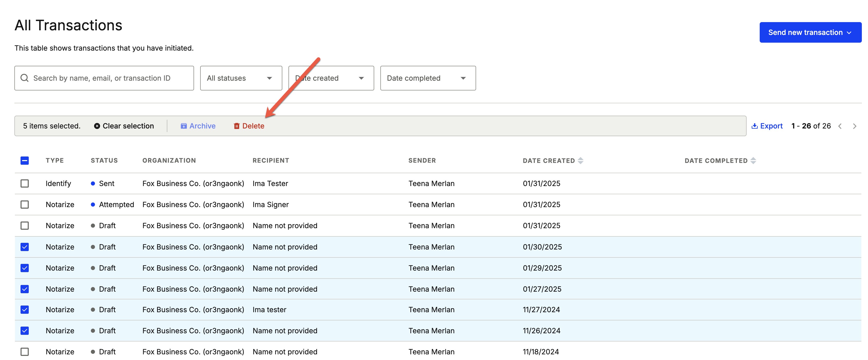The width and height of the screenshot is (868, 360).
Task: Click the Date Completed column header
Action: coord(716,161)
